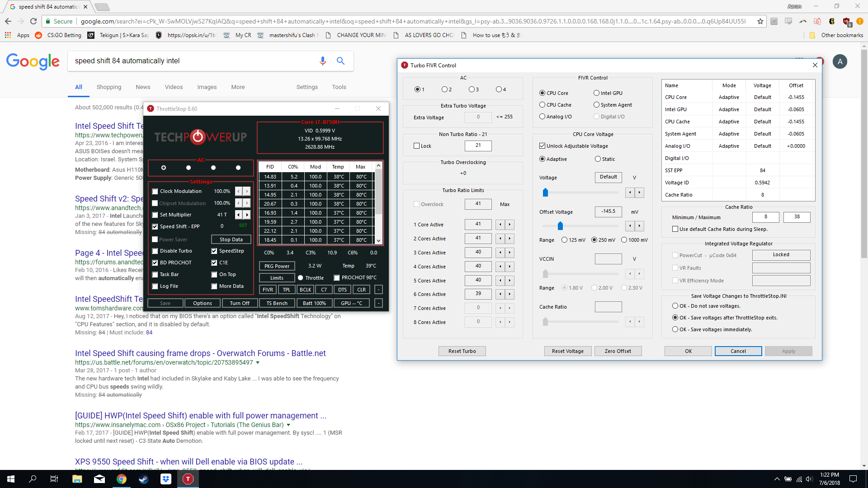Select the CPU Cache radio button
Screen dimensions: 868x488
point(542,105)
